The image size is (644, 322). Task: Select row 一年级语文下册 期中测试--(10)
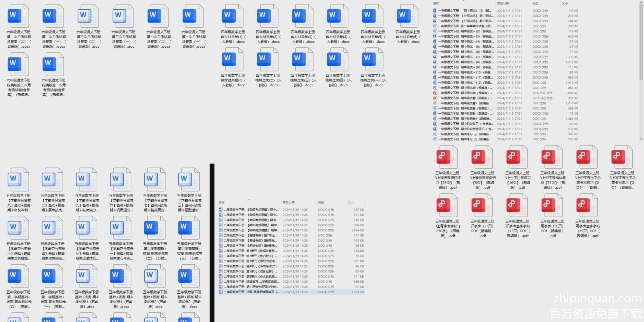pyautogui.click(x=465, y=72)
